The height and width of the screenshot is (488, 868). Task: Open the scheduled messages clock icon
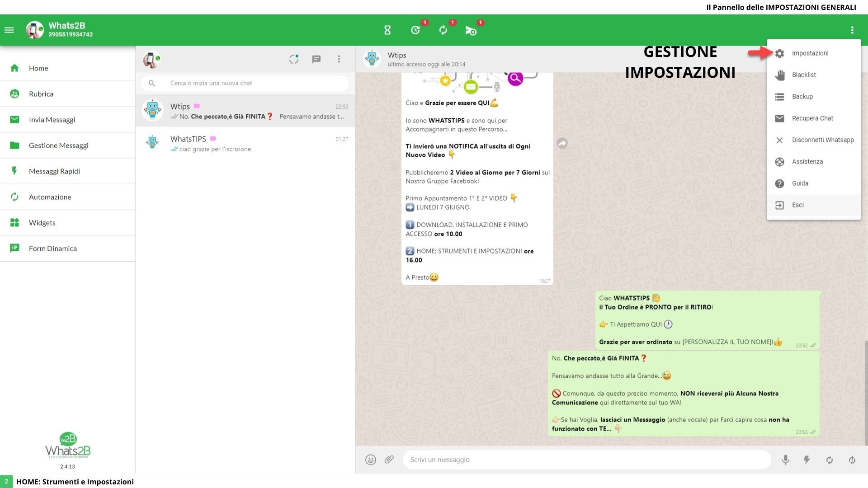pos(415,30)
